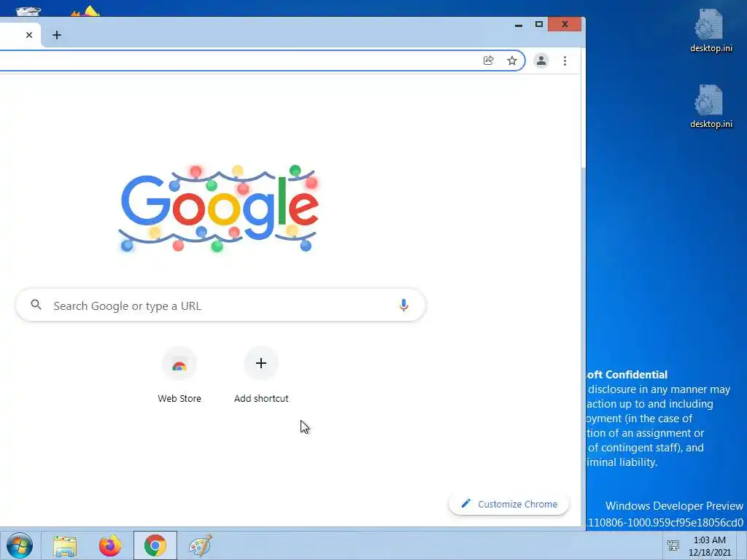Click the Add shortcut label text

tap(261, 399)
